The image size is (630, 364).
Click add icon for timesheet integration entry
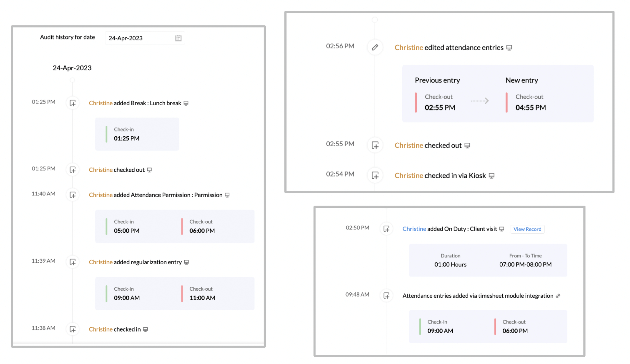pos(386,296)
